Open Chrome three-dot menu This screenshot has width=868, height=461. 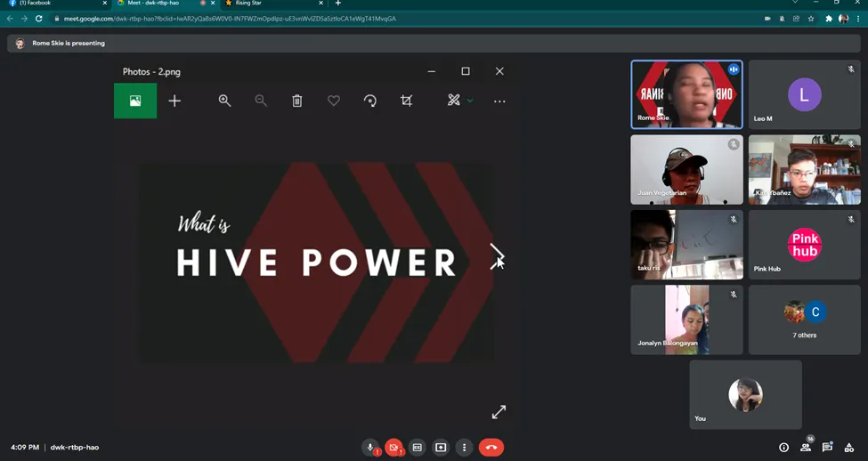857,19
